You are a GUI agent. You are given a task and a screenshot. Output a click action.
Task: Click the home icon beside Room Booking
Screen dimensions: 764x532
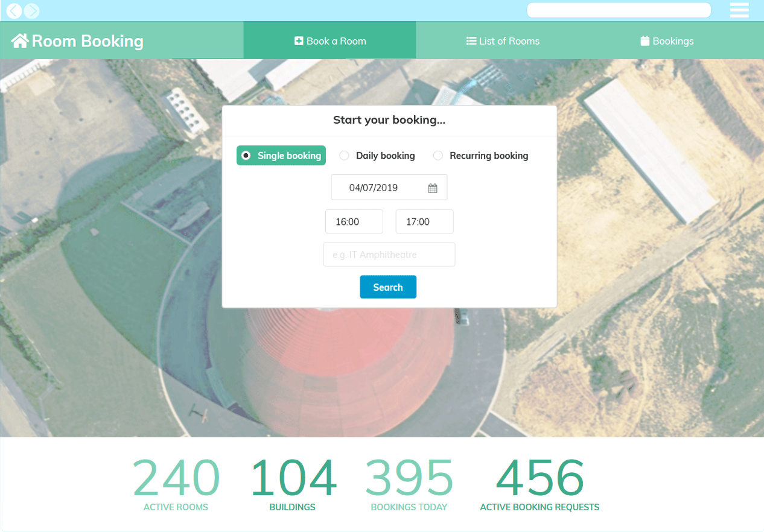tap(20, 41)
